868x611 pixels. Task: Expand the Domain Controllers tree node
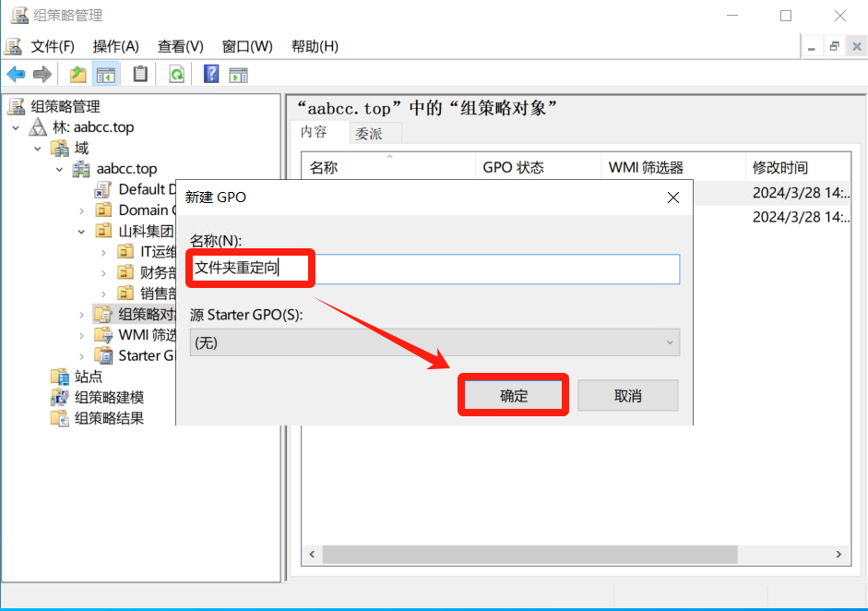coord(82,210)
